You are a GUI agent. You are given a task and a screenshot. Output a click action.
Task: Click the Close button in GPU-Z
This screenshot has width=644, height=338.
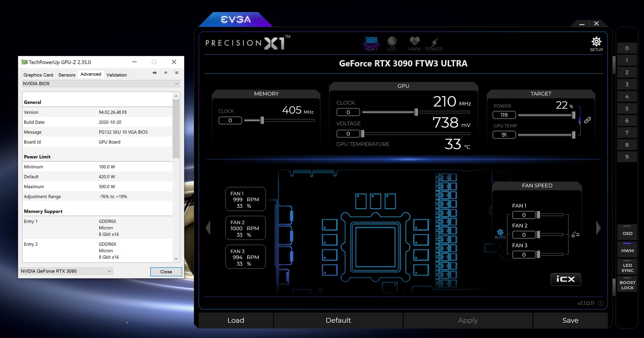click(x=166, y=272)
